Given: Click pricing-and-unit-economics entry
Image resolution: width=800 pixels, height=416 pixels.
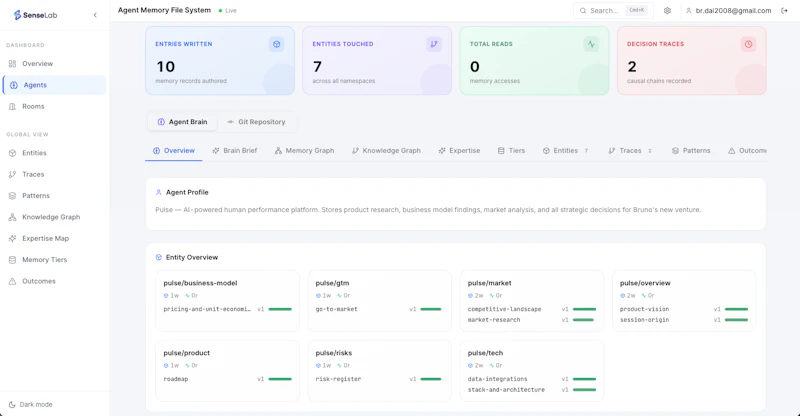Looking at the screenshot, I should coord(207,309).
